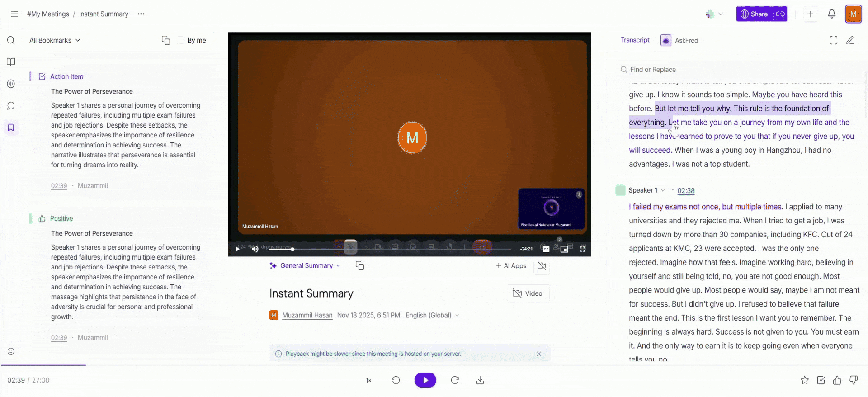Click thumbs down icon in bottom bar
This screenshot has width=868, height=397.
pyautogui.click(x=854, y=380)
